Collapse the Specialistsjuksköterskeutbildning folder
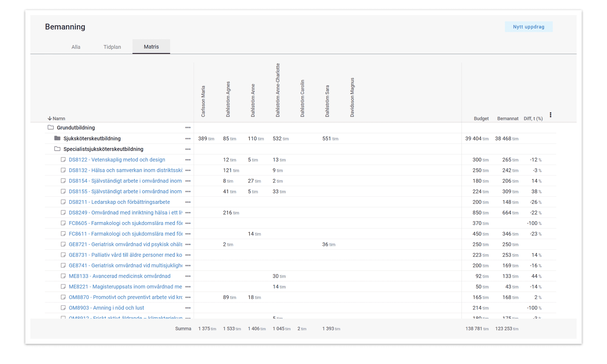Image resolution: width=607 pixels, height=364 pixels. 57,149
